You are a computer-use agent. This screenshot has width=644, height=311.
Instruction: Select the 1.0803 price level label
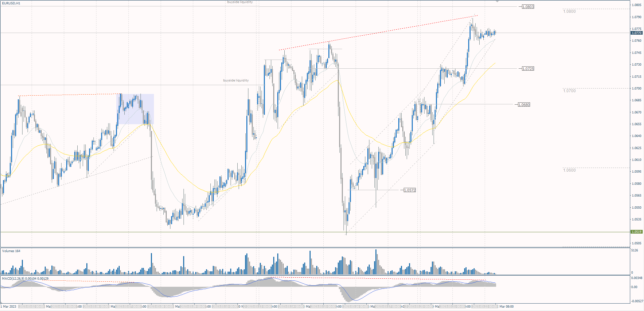click(x=528, y=7)
